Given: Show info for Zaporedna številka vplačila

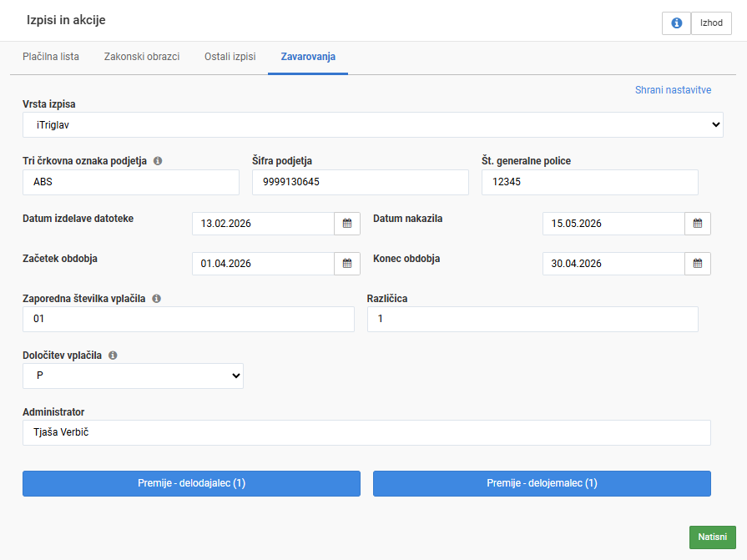Looking at the screenshot, I should pos(156,299).
